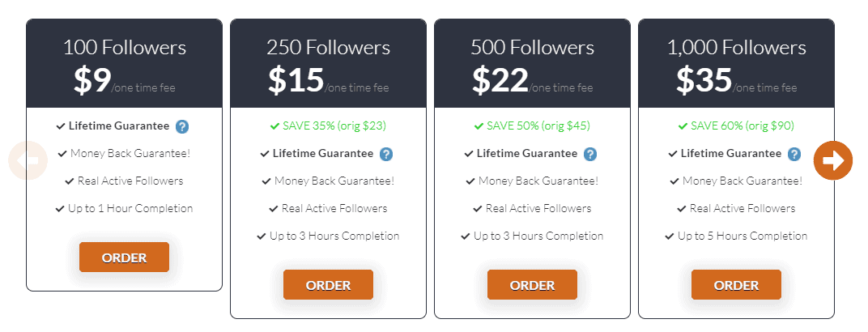The width and height of the screenshot is (868, 332).
Task: Order the 1,000 Followers package
Action: (736, 285)
